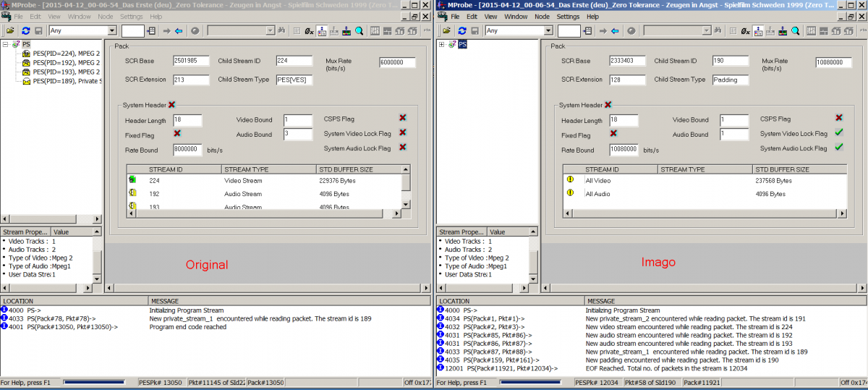Viewport: 868px width, 390px height.
Task: Click the magnifier search icon in Imago window toolbar
Action: pyautogui.click(x=794, y=31)
